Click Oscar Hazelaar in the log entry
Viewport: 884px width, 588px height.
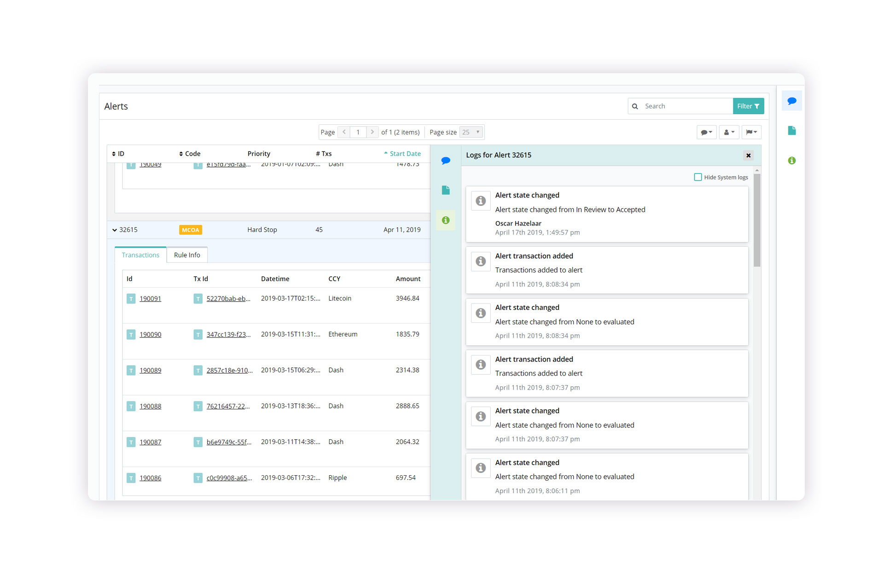tap(518, 224)
